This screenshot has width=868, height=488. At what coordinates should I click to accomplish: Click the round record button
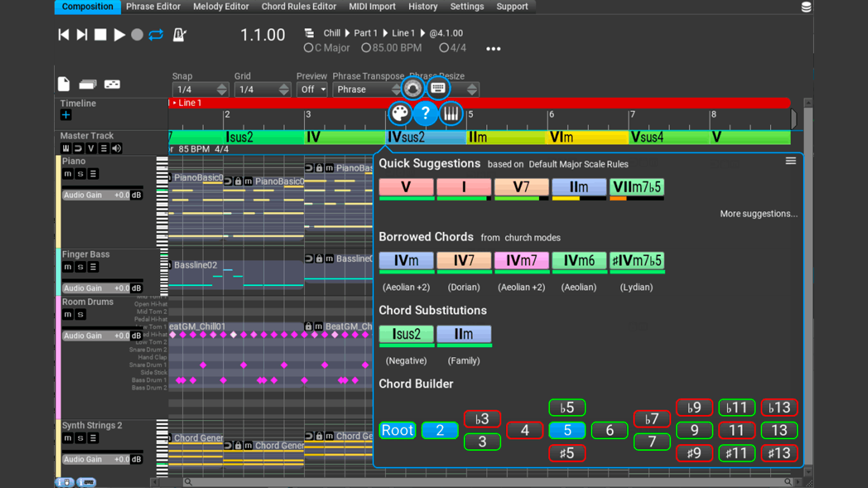[x=137, y=35]
